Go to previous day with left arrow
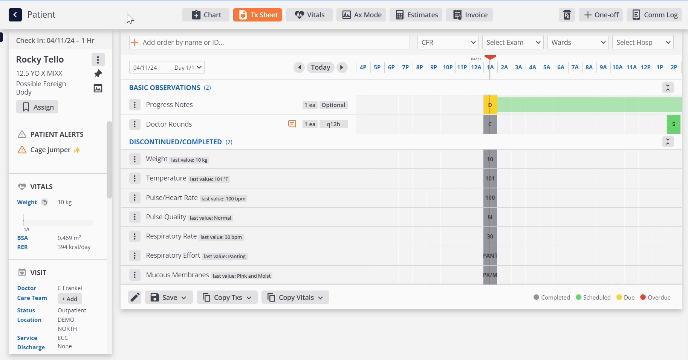The width and height of the screenshot is (688, 360). click(x=299, y=67)
